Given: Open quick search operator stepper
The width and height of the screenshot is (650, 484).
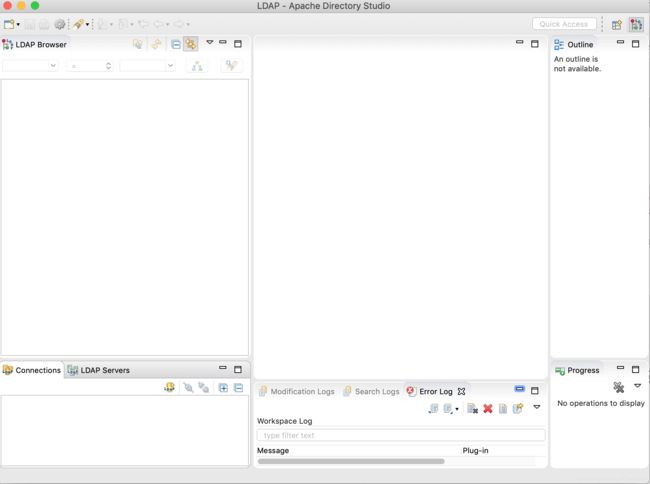Looking at the screenshot, I should pyautogui.click(x=90, y=65).
